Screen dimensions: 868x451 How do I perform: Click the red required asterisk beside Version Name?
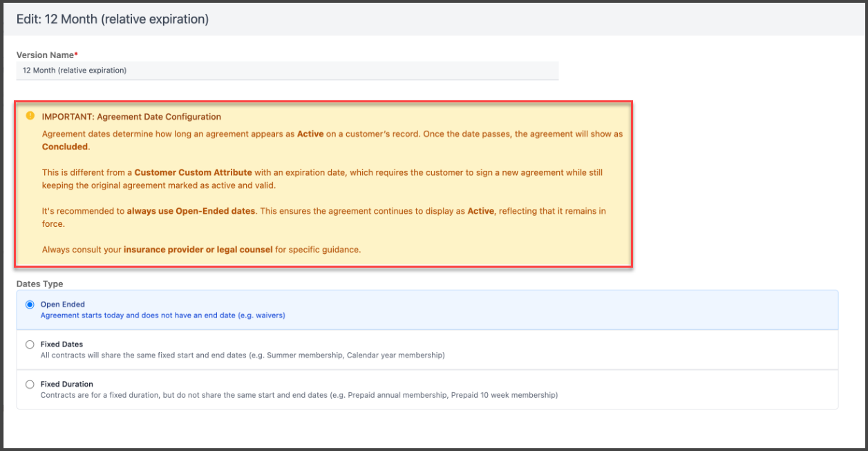(76, 54)
